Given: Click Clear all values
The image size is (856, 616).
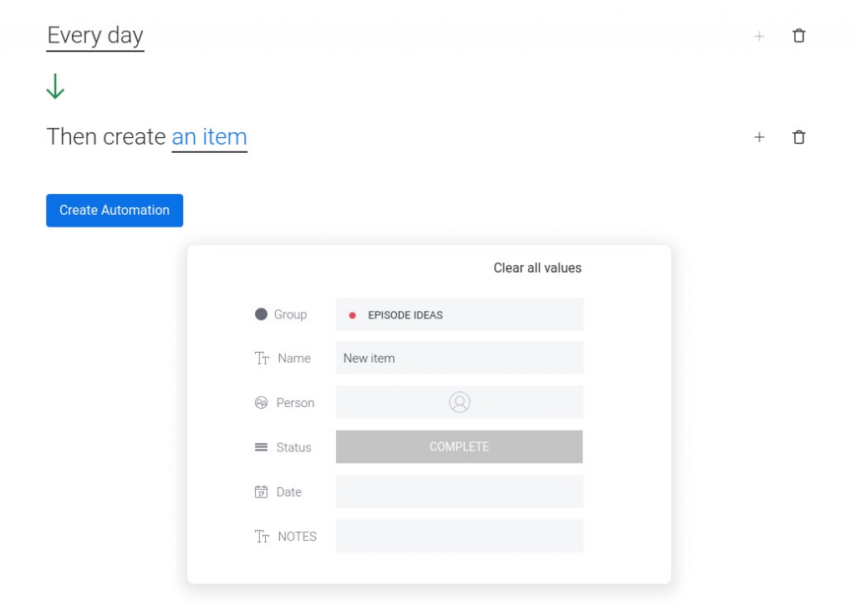Looking at the screenshot, I should 538,267.
